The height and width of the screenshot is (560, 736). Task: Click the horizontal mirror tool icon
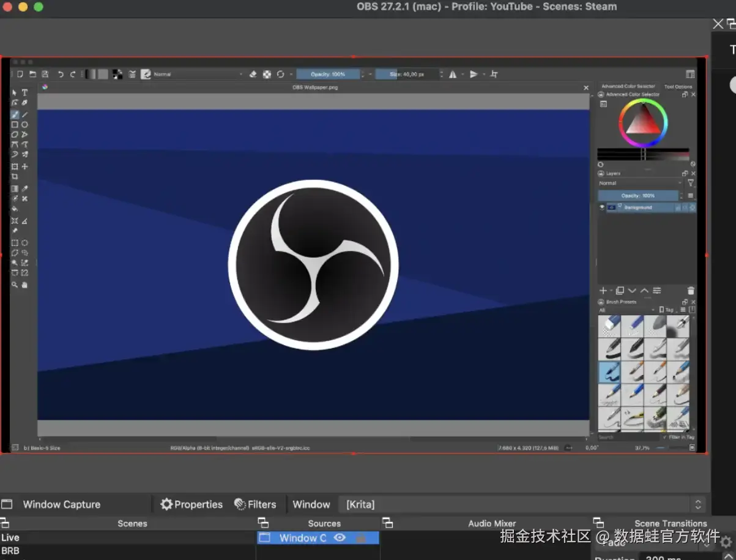click(453, 74)
